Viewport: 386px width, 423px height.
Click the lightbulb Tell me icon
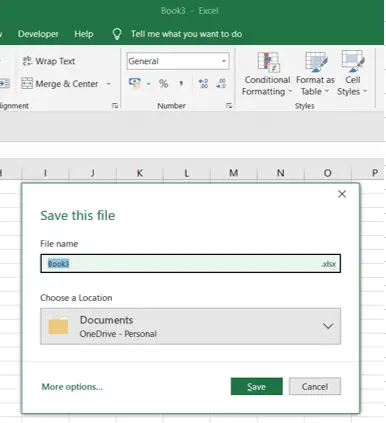coord(117,34)
